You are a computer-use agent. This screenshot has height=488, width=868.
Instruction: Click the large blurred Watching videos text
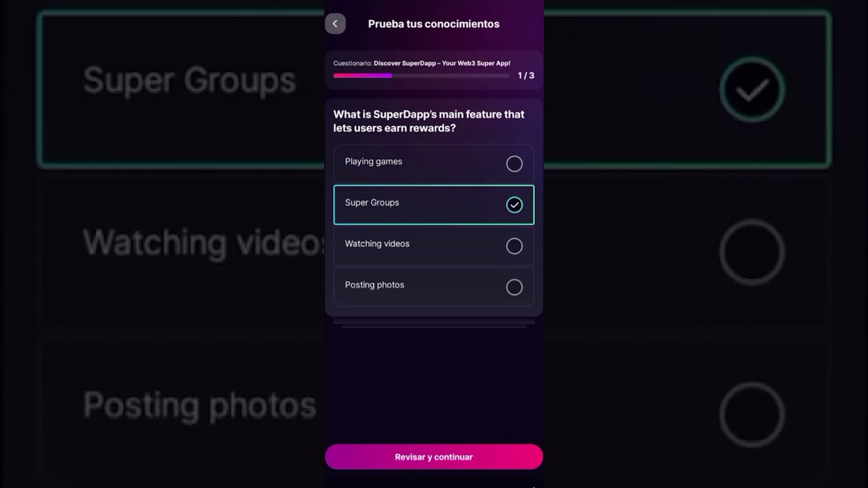coord(203,242)
